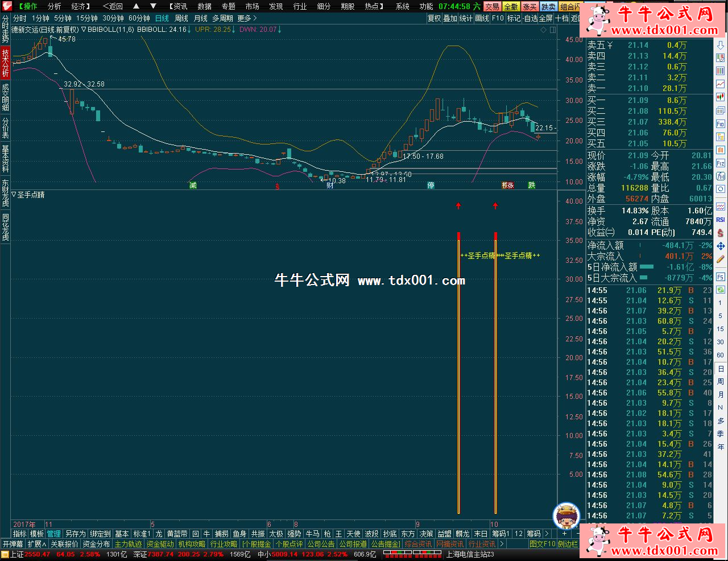
Task: Click the 停 marker under the price chart
Action: [431, 185]
